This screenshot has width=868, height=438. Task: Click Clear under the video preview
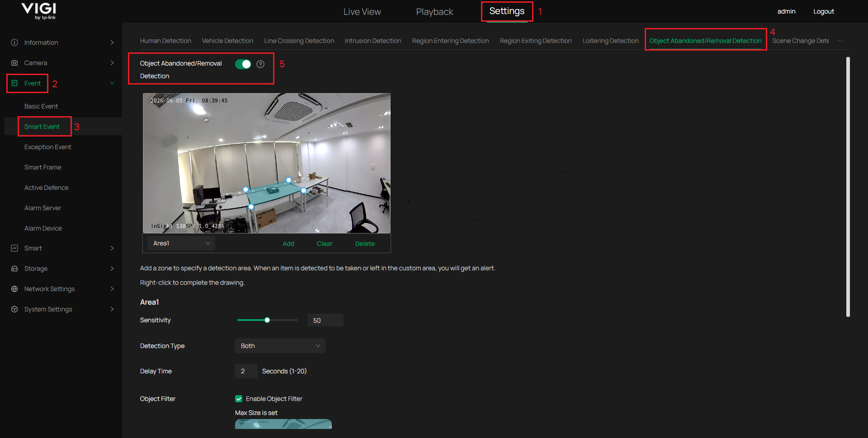(325, 244)
